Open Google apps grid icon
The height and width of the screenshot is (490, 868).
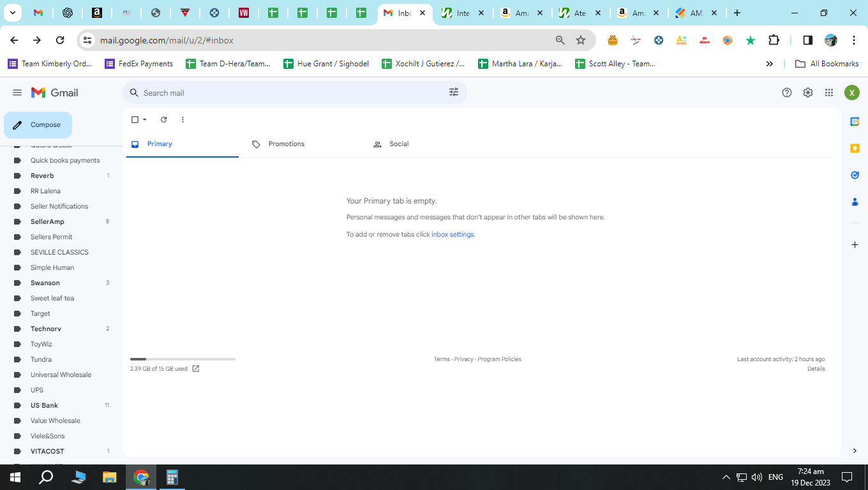point(829,93)
